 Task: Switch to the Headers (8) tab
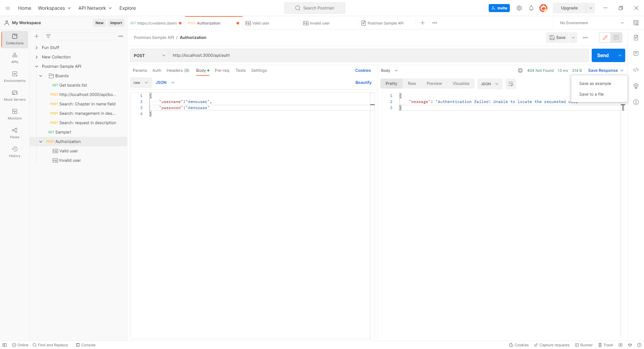178,70
